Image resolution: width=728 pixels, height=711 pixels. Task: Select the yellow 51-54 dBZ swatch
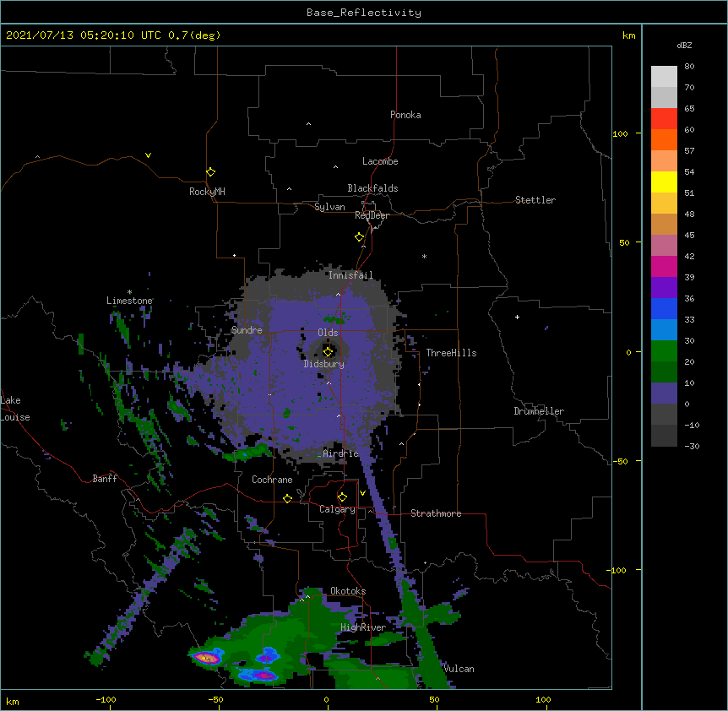pyautogui.click(x=664, y=182)
